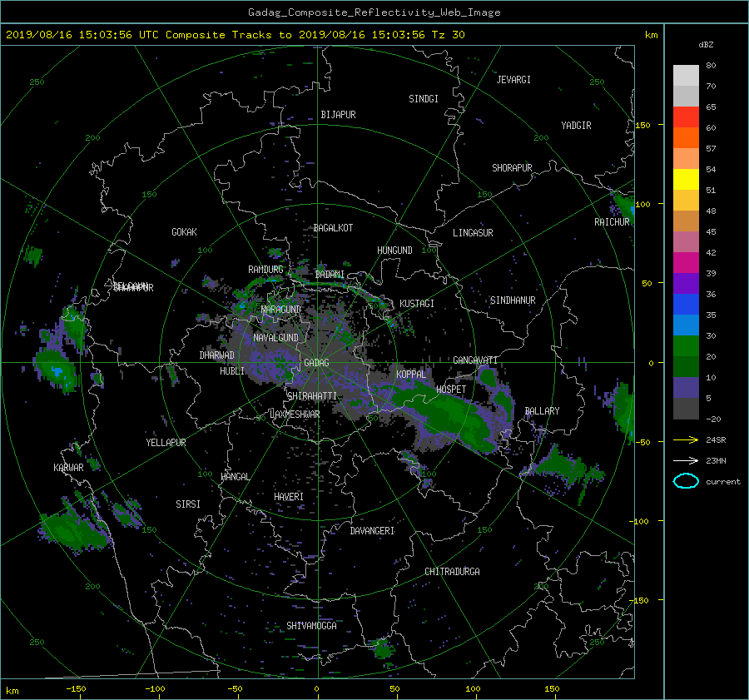
Task: Click the dBZ legend heading
Action: pos(706,44)
